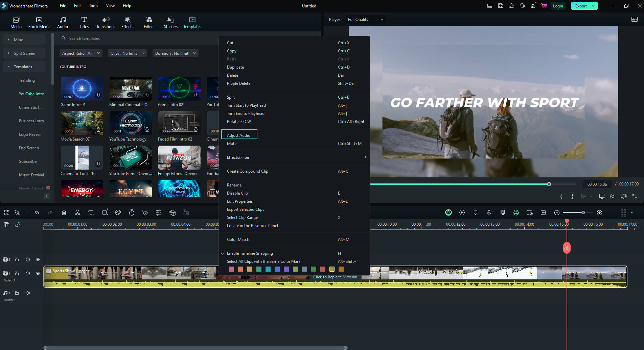Screen dimensions: 644x350
Task: Open the audio adjust sliders tool
Action: click(159, 212)
